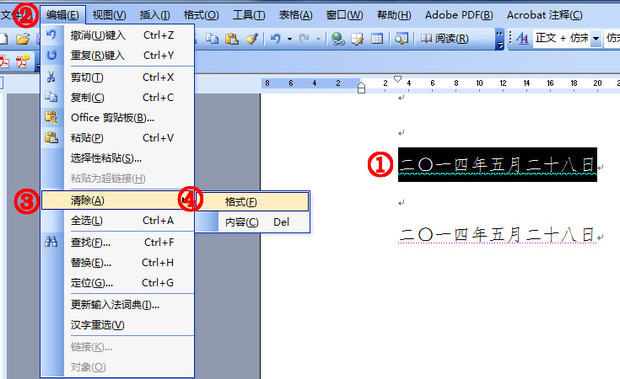
Task: Click the Undo arrow toolbar icon
Action: 276,38
